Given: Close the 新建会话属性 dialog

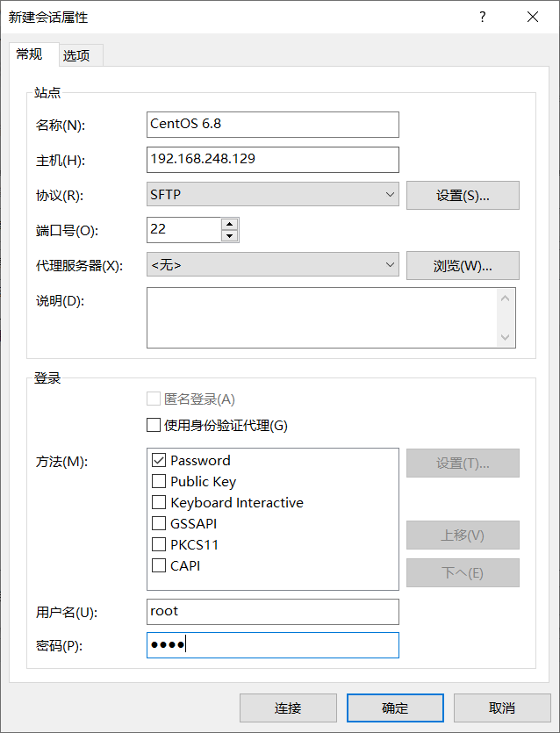Looking at the screenshot, I should 533,17.
